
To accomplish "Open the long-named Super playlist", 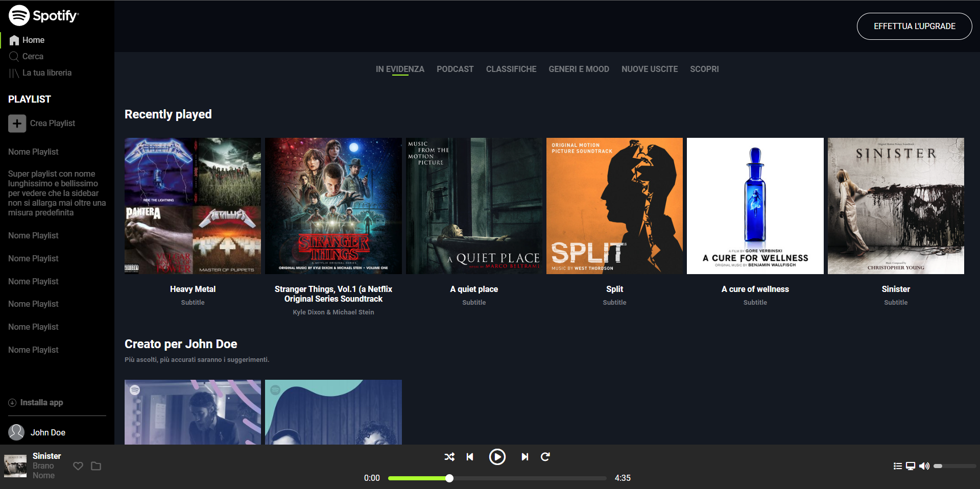I will point(57,193).
